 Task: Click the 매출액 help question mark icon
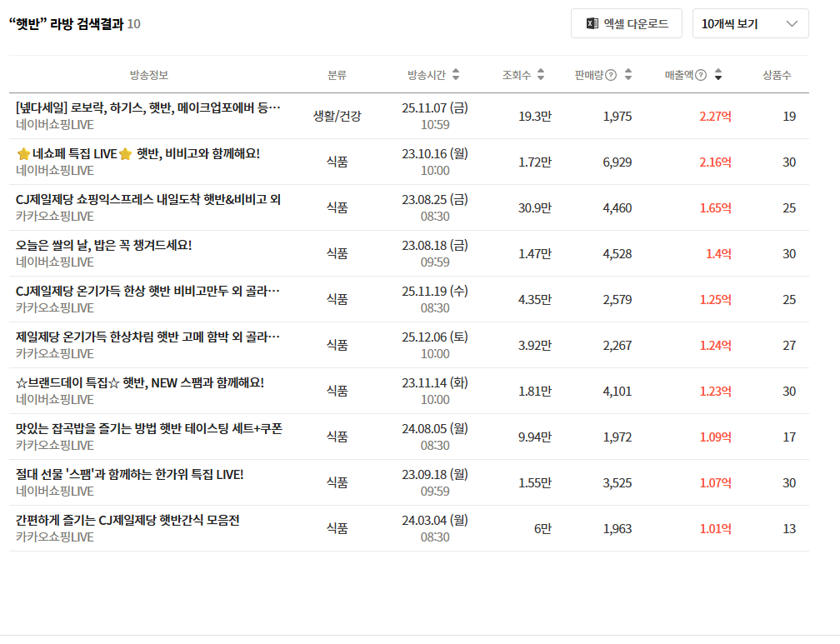[x=701, y=75]
